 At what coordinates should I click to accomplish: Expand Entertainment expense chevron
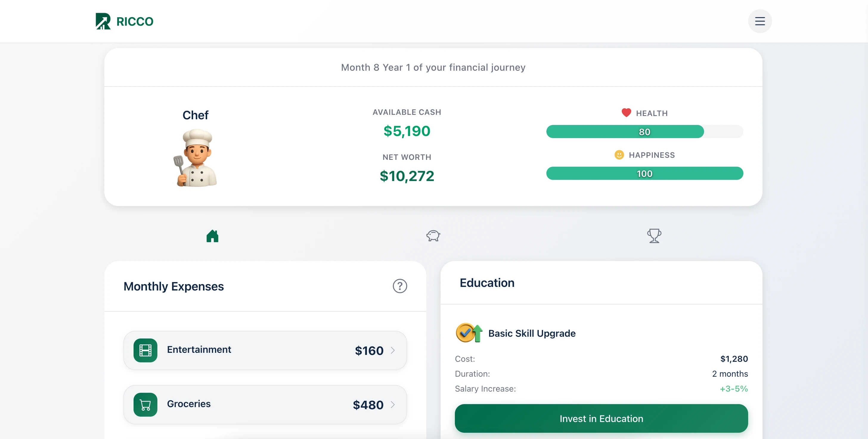[393, 350]
